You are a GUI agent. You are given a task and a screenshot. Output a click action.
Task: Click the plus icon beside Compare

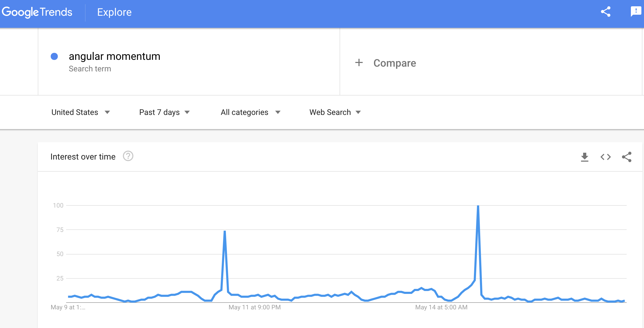(x=359, y=63)
